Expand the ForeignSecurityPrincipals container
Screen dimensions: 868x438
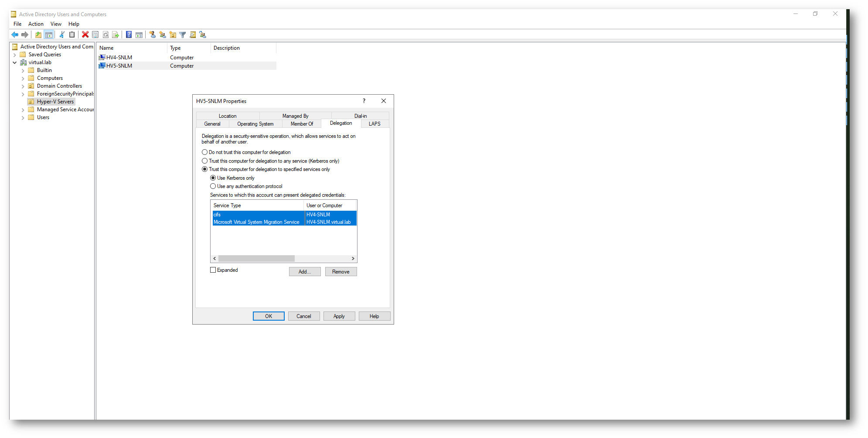[x=23, y=94]
